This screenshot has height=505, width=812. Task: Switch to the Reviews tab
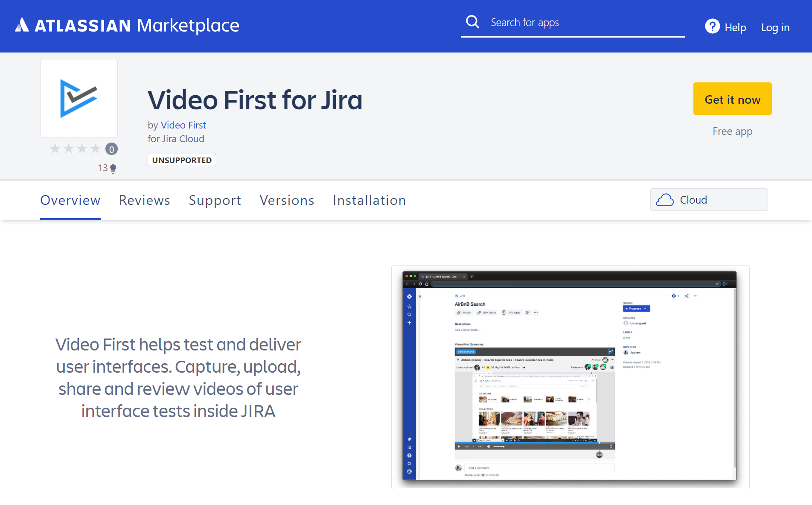(145, 200)
